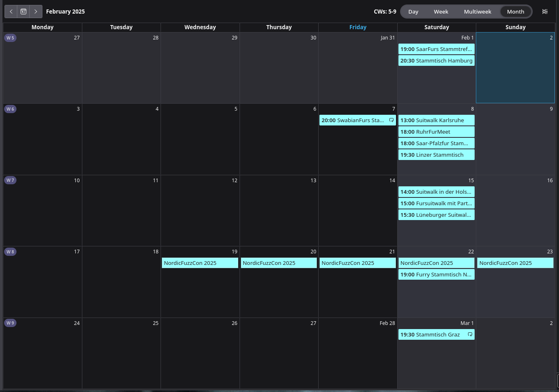Select the W7 week badge

(10, 180)
